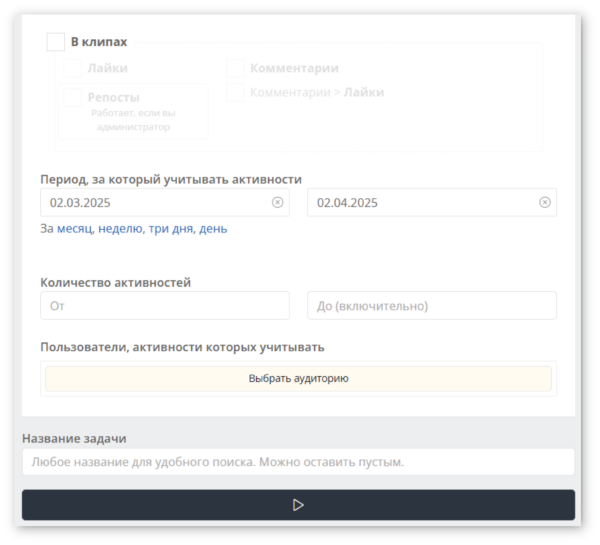600x545 pixels.
Task: Tick the "Комментарии" checkbox
Action: pos(235,68)
